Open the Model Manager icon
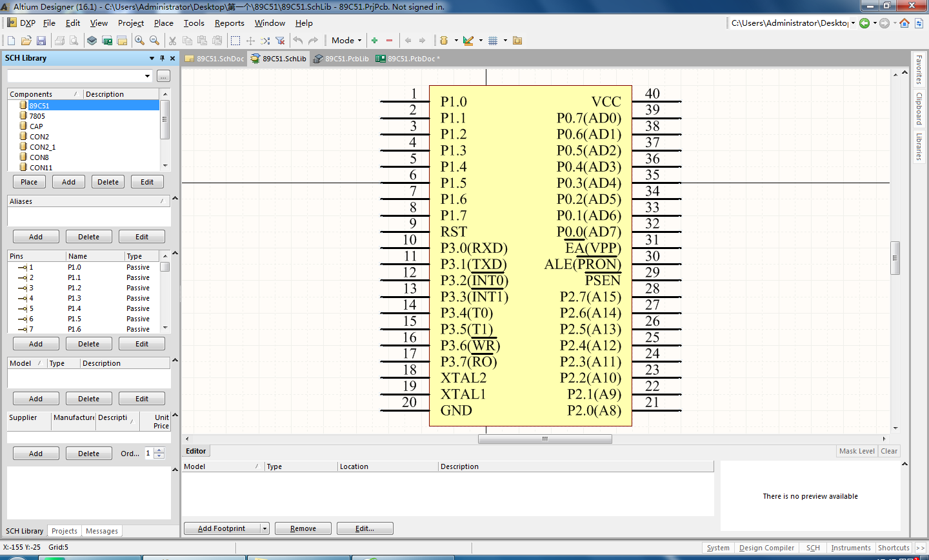Image resolution: width=929 pixels, height=560 pixels. [x=517, y=41]
